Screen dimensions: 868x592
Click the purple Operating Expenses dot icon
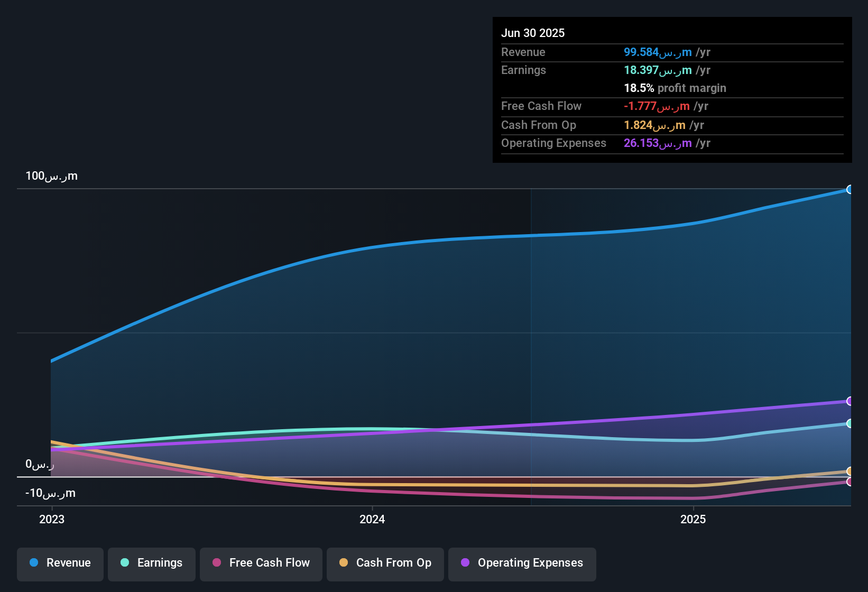coord(465,563)
